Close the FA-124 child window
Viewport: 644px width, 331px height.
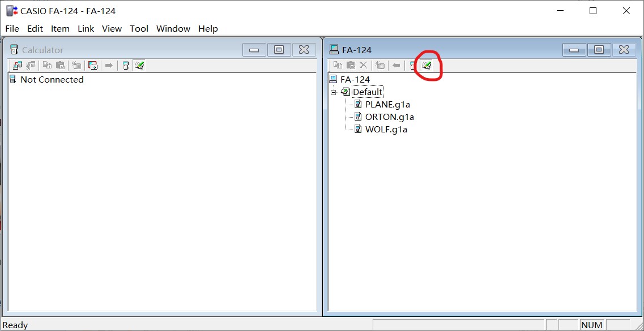click(x=624, y=50)
